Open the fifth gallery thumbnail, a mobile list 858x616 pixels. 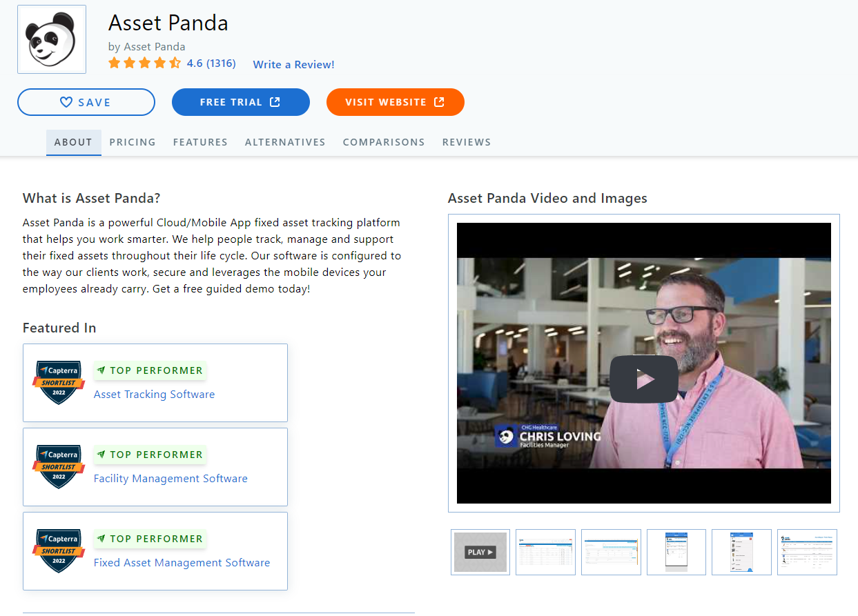(x=741, y=552)
